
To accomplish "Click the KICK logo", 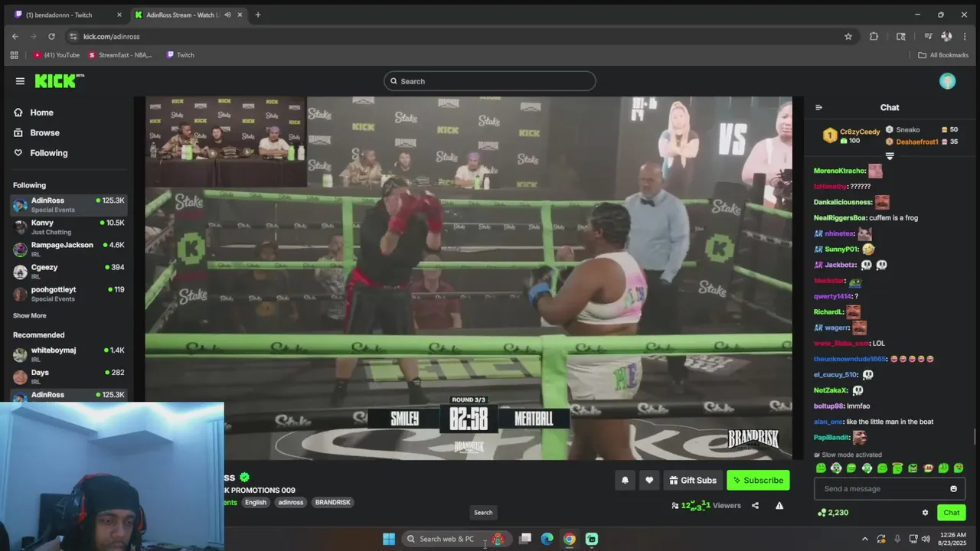I will pos(59,81).
